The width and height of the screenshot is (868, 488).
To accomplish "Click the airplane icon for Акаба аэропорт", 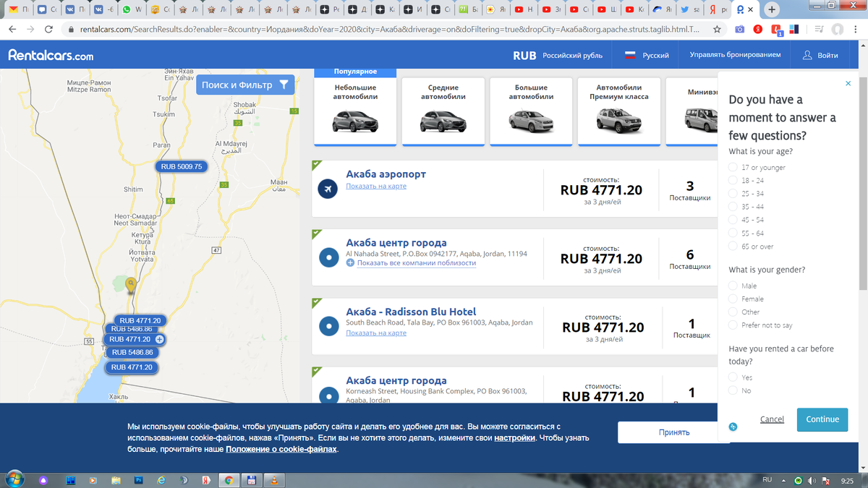I will click(328, 188).
